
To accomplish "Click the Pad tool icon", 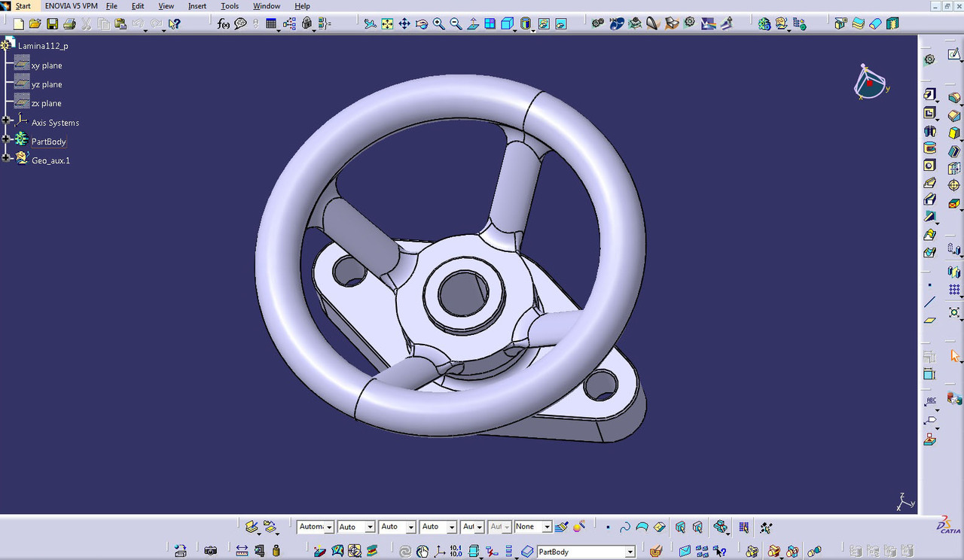I will [929, 94].
